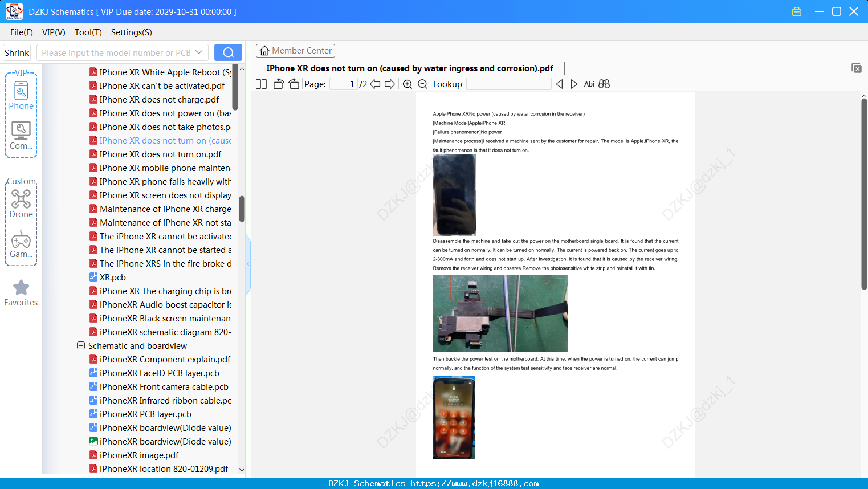The image size is (868, 489).
Task: Open the Drone category
Action: [21, 203]
